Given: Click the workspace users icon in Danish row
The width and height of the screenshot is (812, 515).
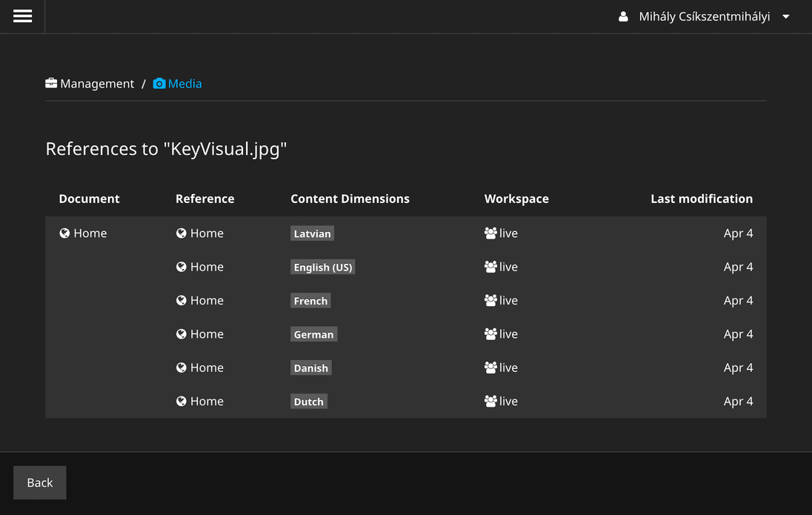Looking at the screenshot, I should click(490, 368).
